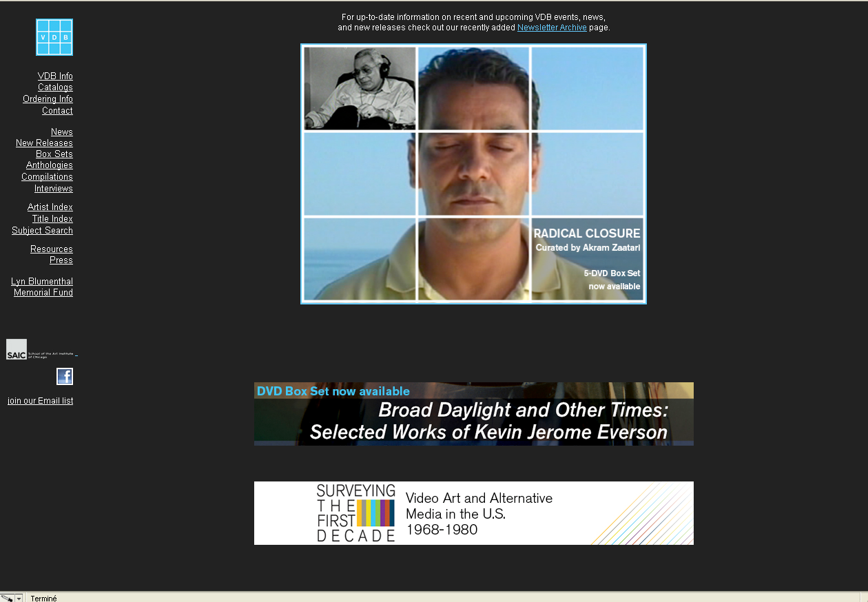Viewport: 868px width, 602px height.
Task: Open Ordering Info
Action: click(48, 99)
